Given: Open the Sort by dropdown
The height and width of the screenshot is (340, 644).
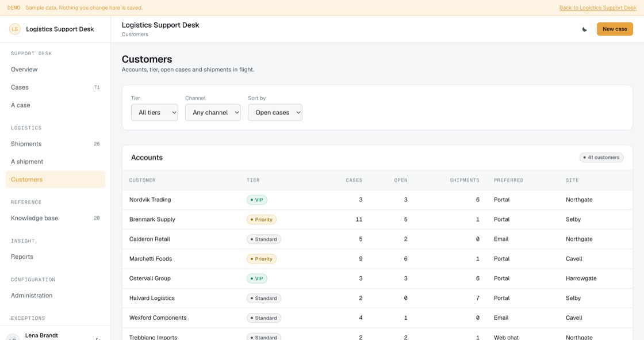Looking at the screenshot, I should pyautogui.click(x=275, y=112).
